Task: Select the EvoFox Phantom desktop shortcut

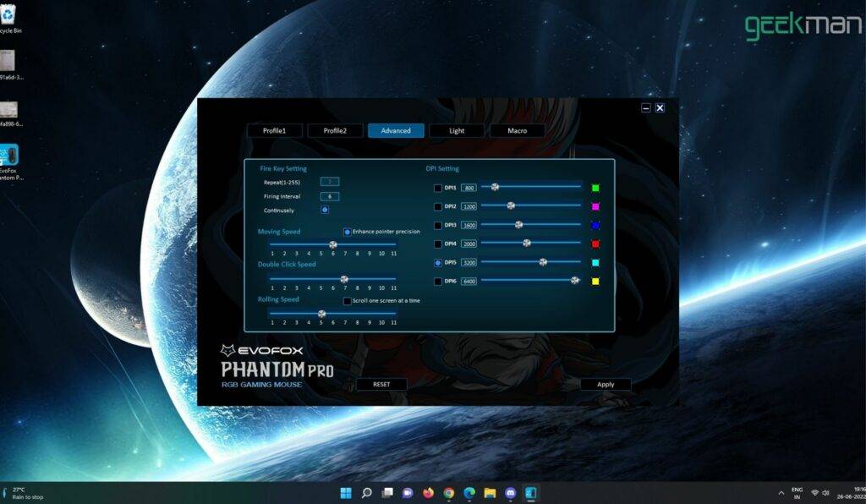Action: 10,162
